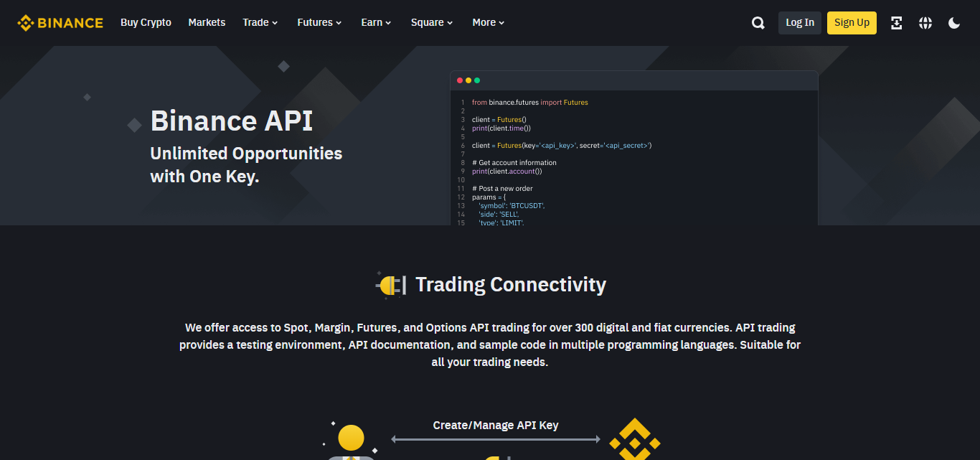
Task: Click the yellow Sign Up button
Action: click(x=852, y=23)
